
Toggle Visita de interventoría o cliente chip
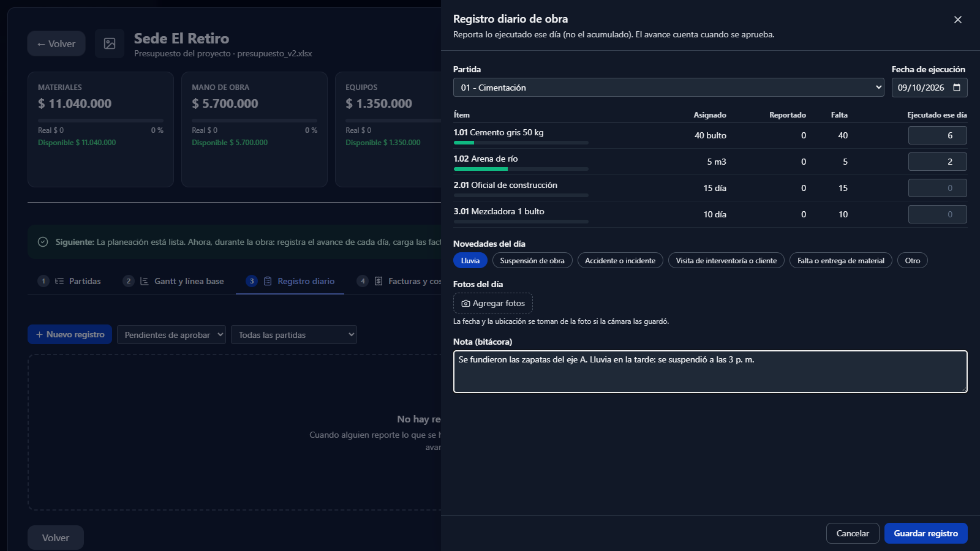tap(726, 260)
